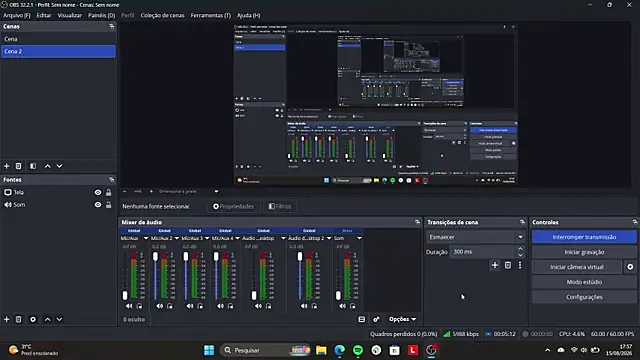The image size is (640, 360).
Task: Click Áudio do desktop 2 volume fader handle
Action: click(300, 256)
